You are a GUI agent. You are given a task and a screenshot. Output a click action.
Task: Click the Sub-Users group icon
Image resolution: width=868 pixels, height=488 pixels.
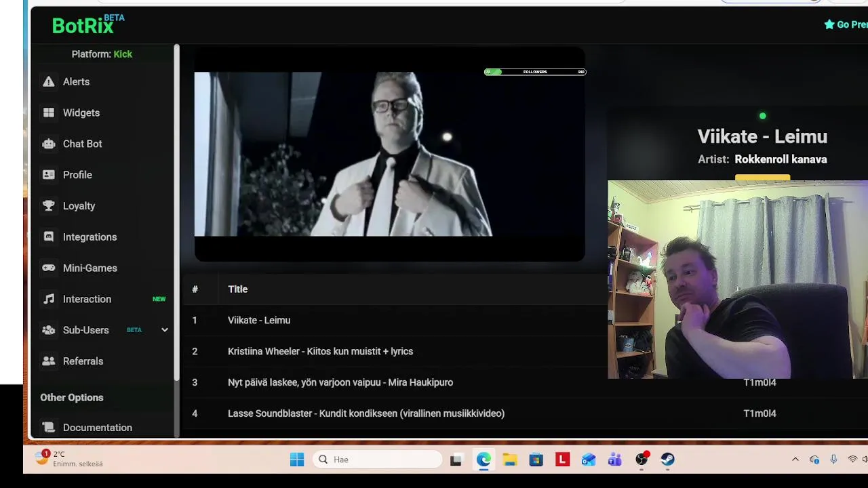pos(48,330)
